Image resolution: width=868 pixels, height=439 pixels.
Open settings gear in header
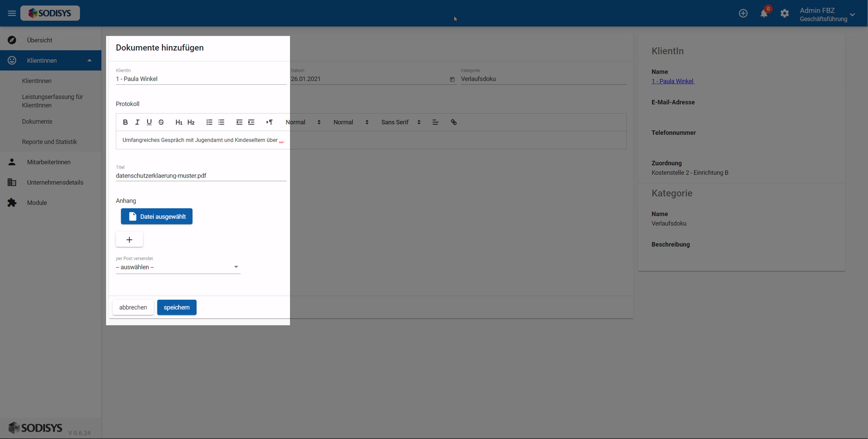coord(784,13)
